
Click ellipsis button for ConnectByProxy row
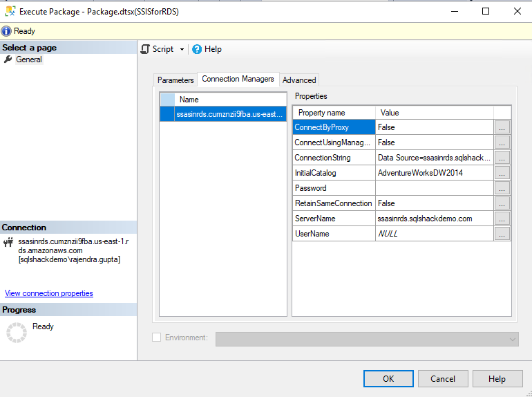coord(502,127)
